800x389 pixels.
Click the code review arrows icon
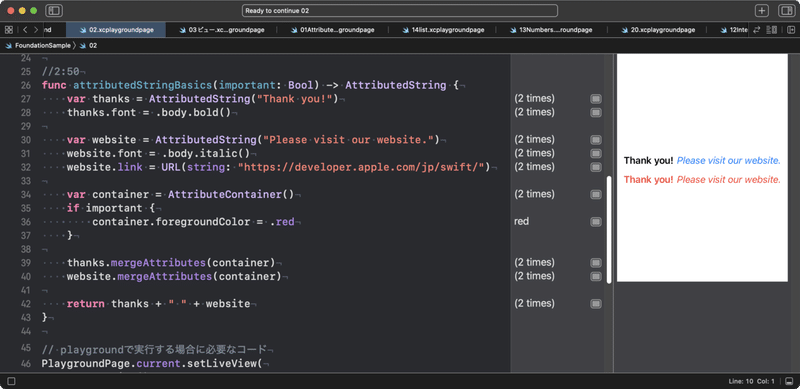pyautogui.click(x=757, y=30)
